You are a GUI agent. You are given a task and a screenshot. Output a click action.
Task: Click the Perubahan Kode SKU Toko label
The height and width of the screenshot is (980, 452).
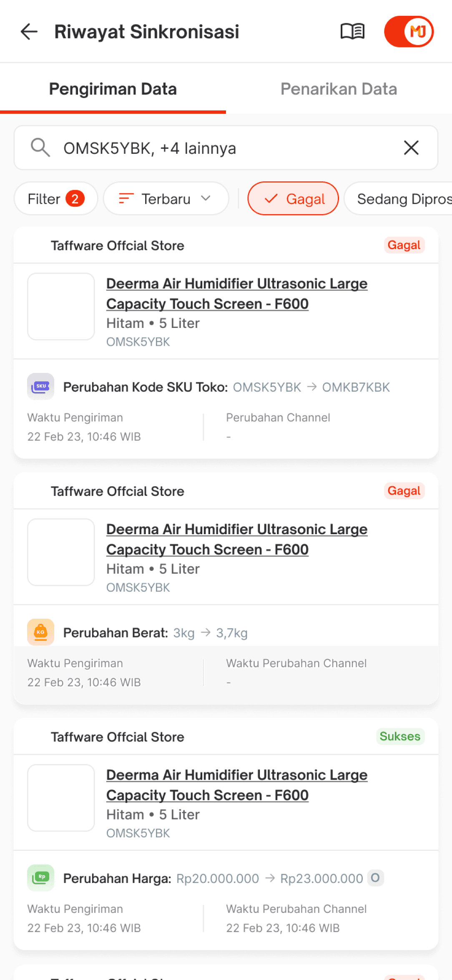click(x=146, y=387)
